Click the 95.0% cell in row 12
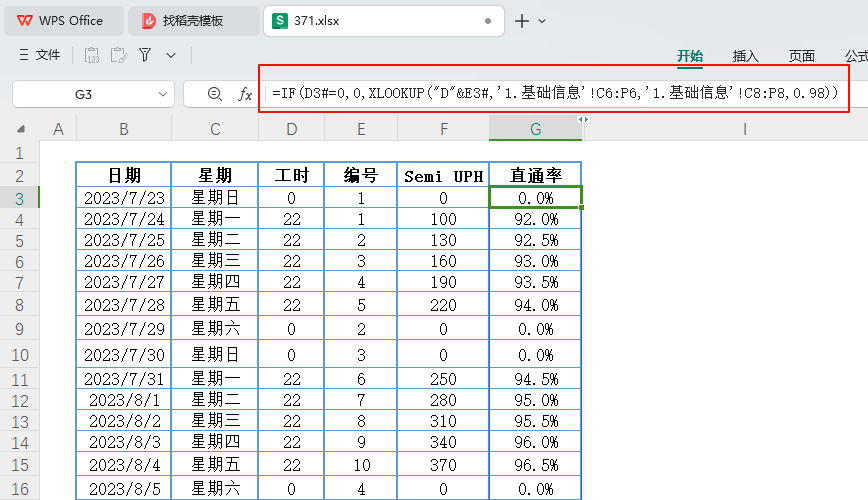The image size is (868, 500). pyautogui.click(x=535, y=400)
